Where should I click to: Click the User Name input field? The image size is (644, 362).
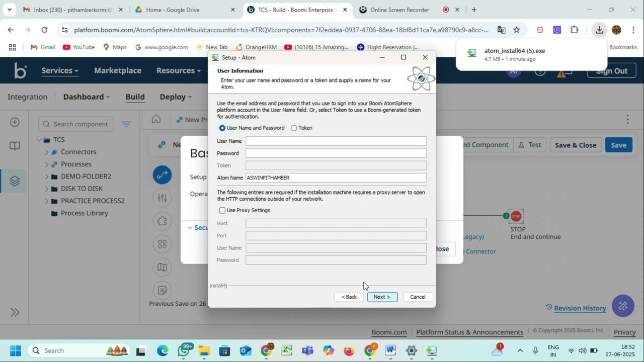[336, 141]
